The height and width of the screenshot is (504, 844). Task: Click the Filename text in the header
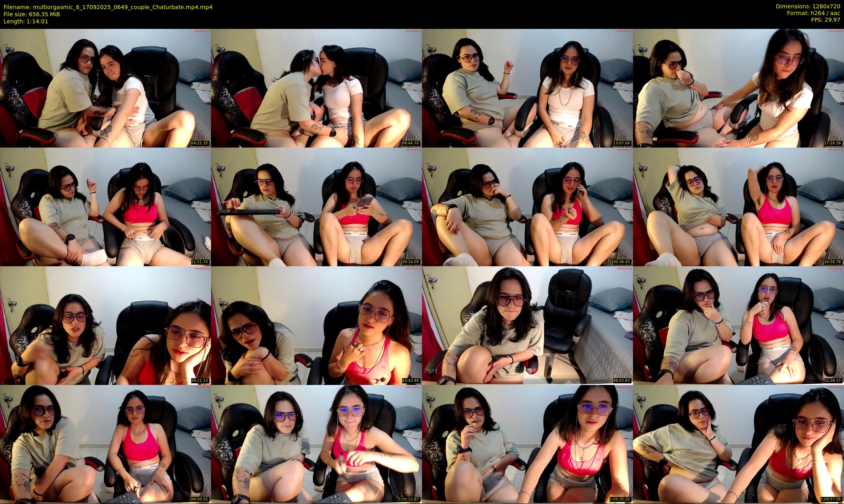pos(108,7)
